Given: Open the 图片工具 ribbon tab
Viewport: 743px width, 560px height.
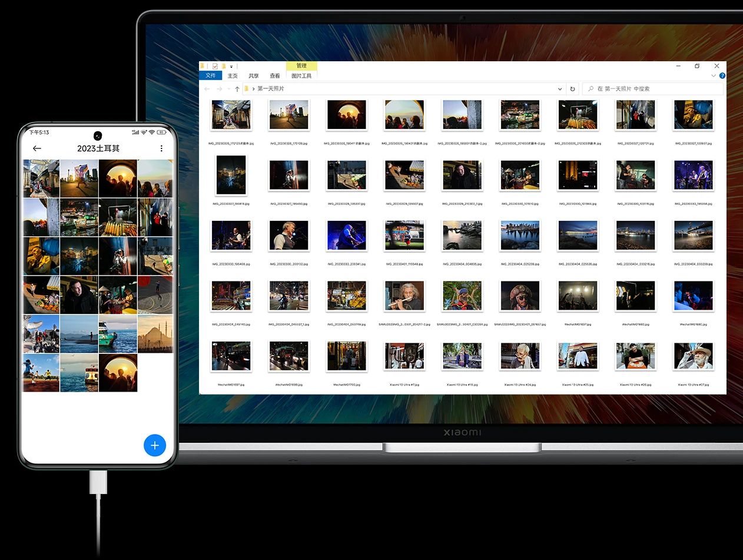Looking at the screenshot, I should (301, 75).
